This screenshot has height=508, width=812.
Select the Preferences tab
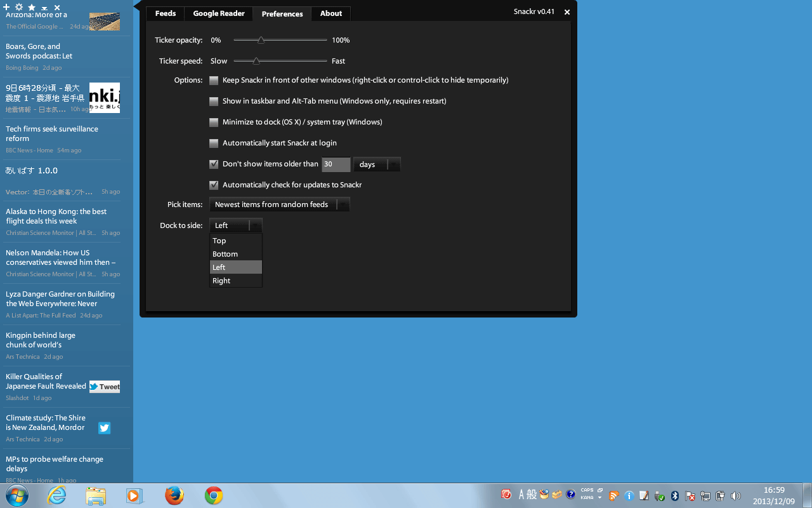[x=282, y=14]
